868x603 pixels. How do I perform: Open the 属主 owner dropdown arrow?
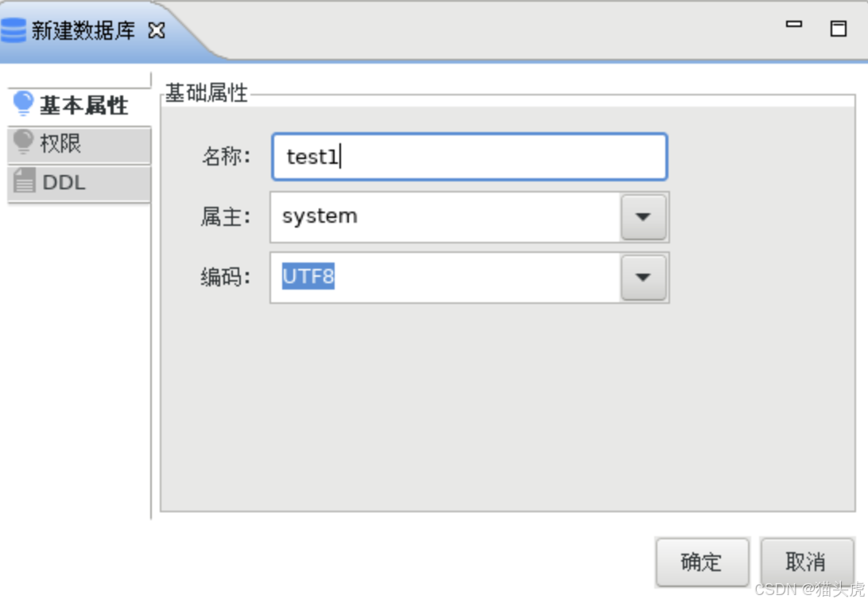click(643, 216)
